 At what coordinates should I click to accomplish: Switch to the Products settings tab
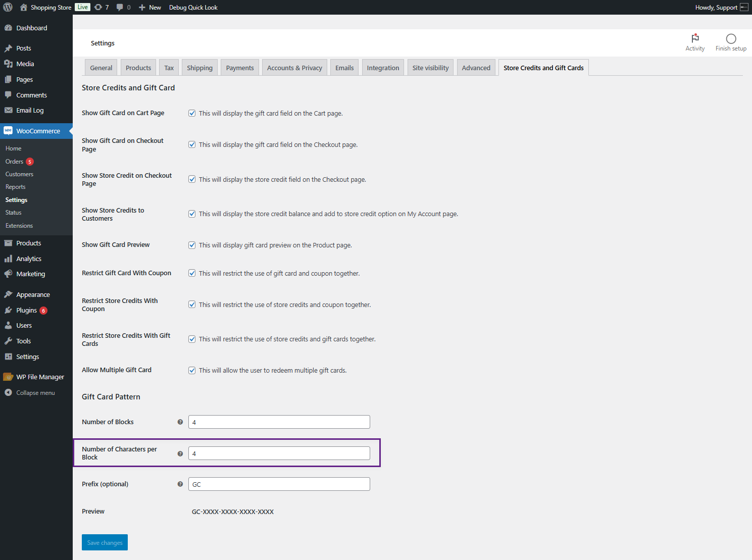(x=138, y=68)
